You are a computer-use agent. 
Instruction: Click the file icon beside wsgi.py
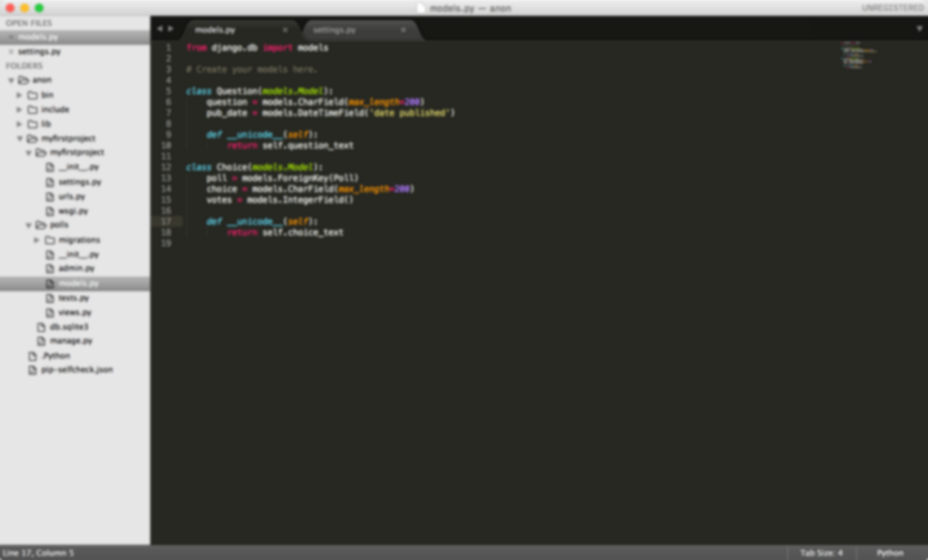click(x=50, y=211)
